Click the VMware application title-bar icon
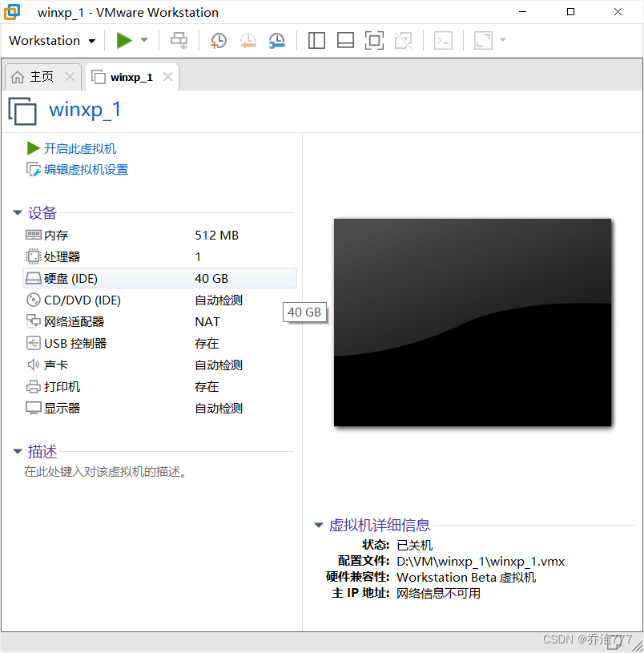Viewport: 644px width, 653px height. (x=12, y=12)
